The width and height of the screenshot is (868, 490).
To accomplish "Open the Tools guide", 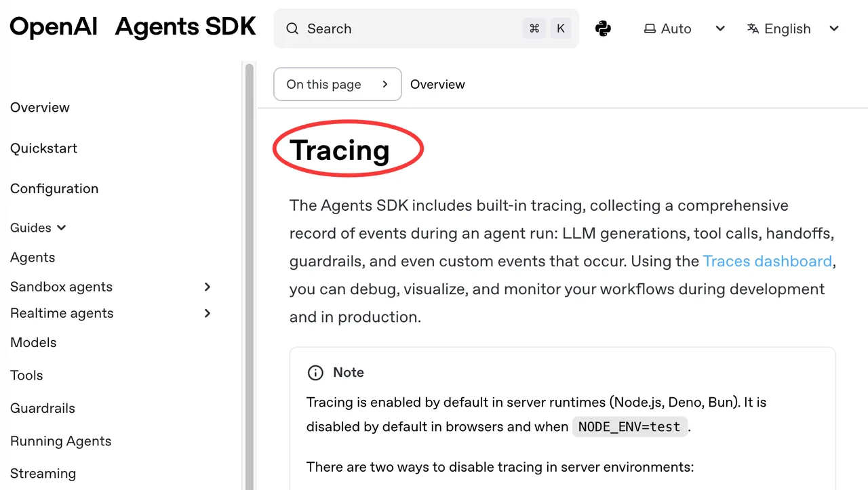I will coord(26,375).
